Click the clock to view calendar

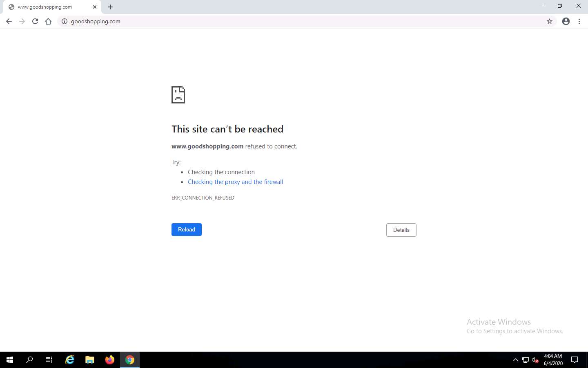point(553,360)
